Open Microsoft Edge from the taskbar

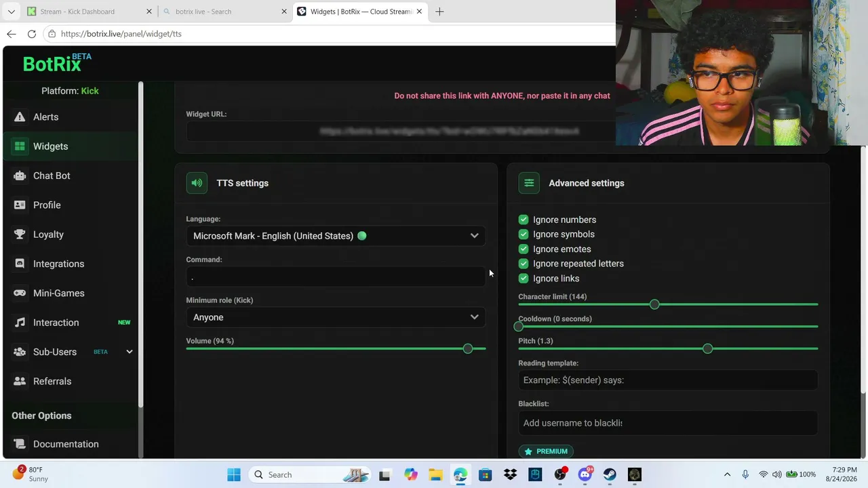pos(460,474)
